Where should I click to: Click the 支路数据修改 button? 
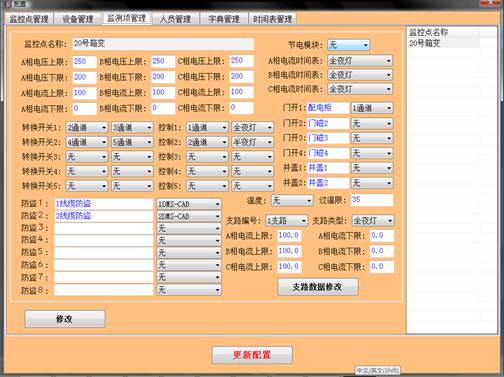coord(318,287)
